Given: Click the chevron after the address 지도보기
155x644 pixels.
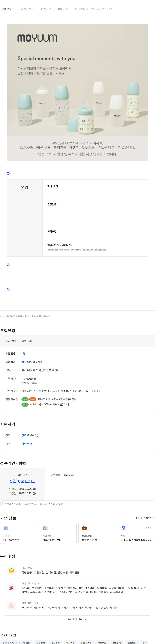Looking at the screenshot, I should (100, 391).
